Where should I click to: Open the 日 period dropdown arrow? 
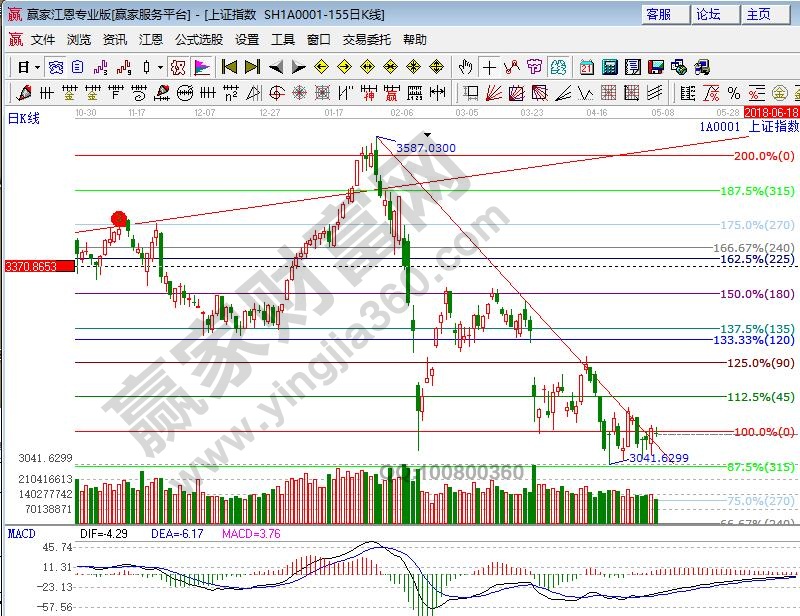37,68
